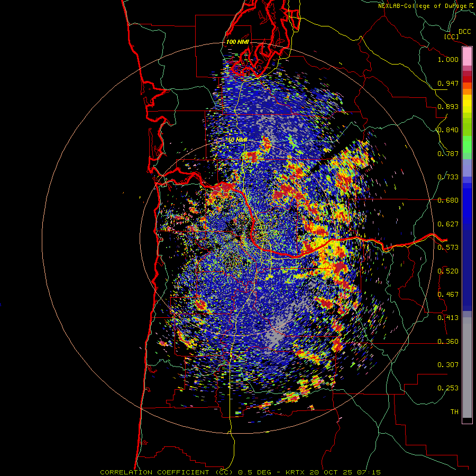Image resolution: width=476 pixels, height=476 pixels.
Task: Click the 0.680 legend value
Action: point(448,200)
